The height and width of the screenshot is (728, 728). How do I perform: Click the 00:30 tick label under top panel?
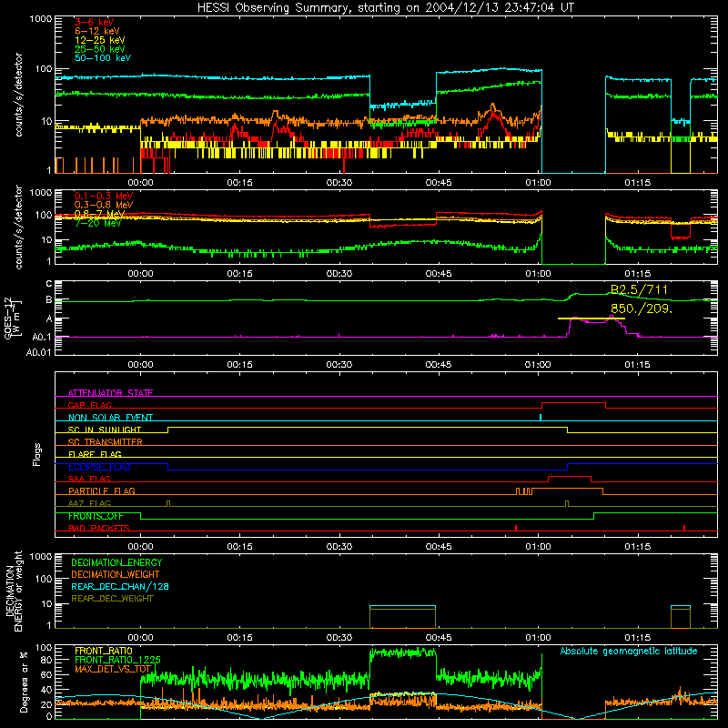[339, 183]
